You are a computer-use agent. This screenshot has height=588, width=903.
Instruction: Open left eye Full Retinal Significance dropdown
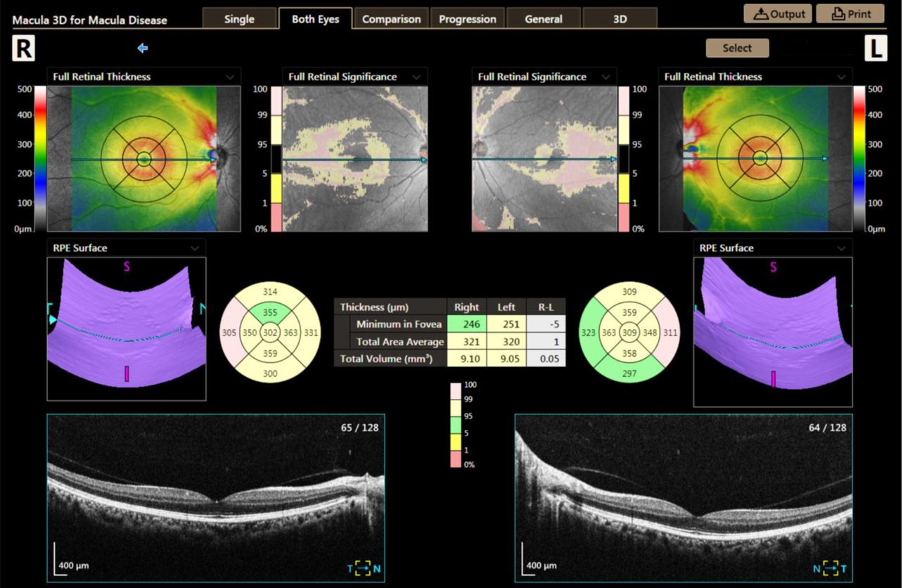606,77
